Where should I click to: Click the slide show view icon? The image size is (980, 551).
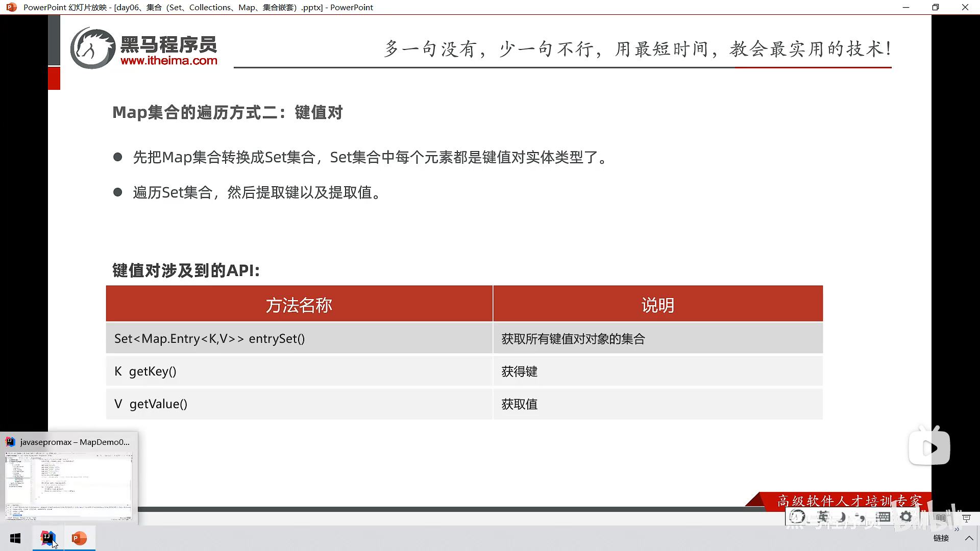(966, 518)
